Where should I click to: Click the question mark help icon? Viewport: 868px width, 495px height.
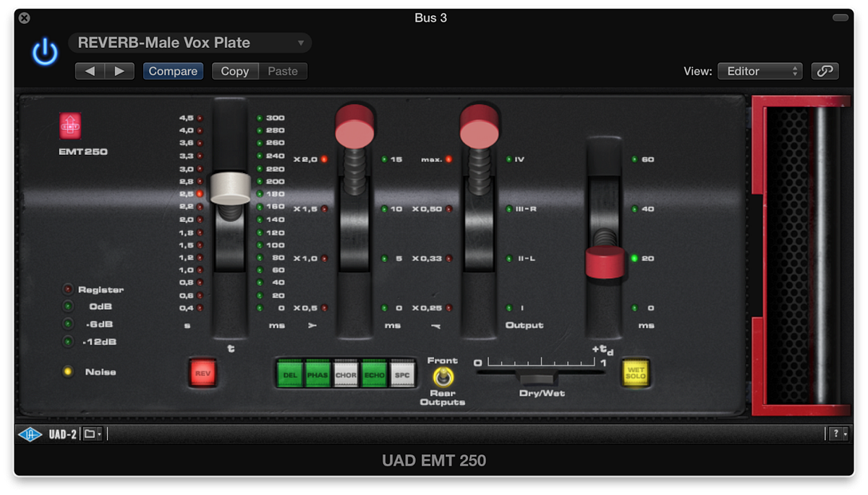click(x=836, y=433)
